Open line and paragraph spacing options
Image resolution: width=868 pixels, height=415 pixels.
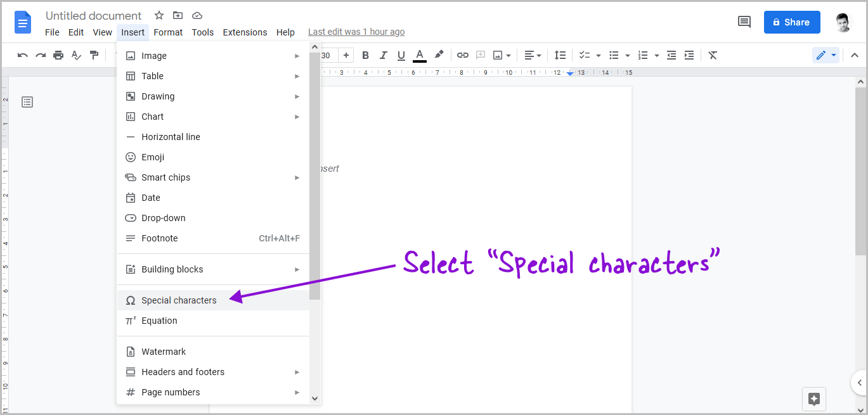pos(560,55)
